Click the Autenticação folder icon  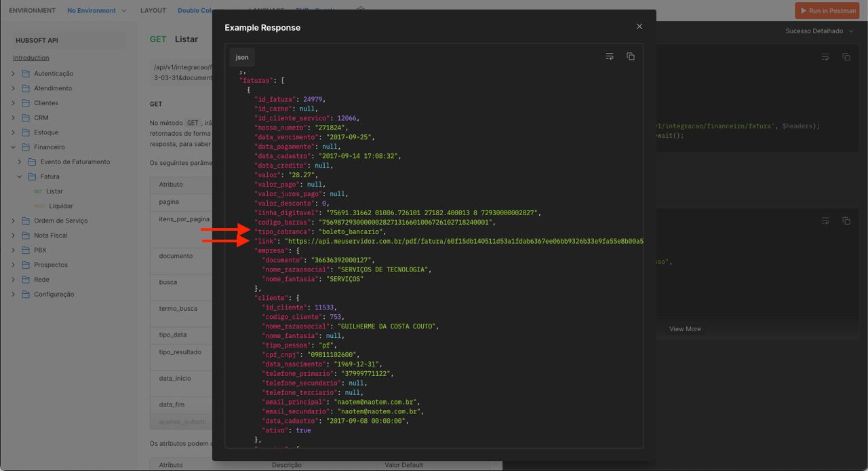click(x=26, y=73)
